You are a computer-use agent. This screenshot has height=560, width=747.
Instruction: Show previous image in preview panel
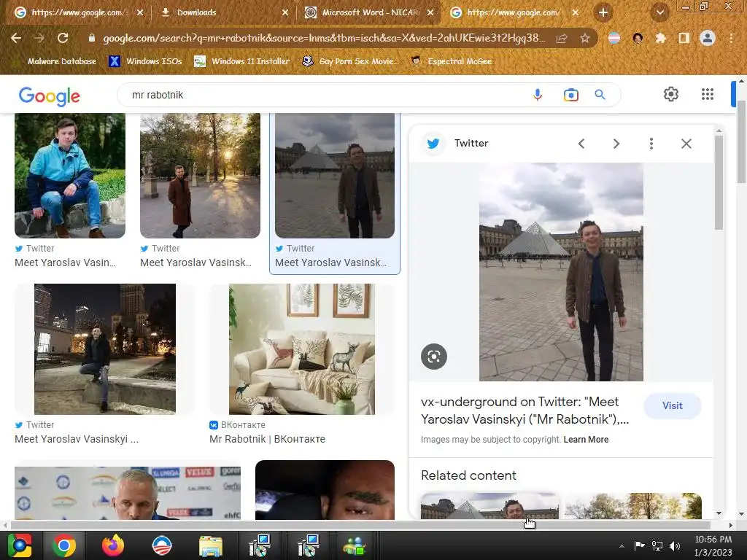581,144
